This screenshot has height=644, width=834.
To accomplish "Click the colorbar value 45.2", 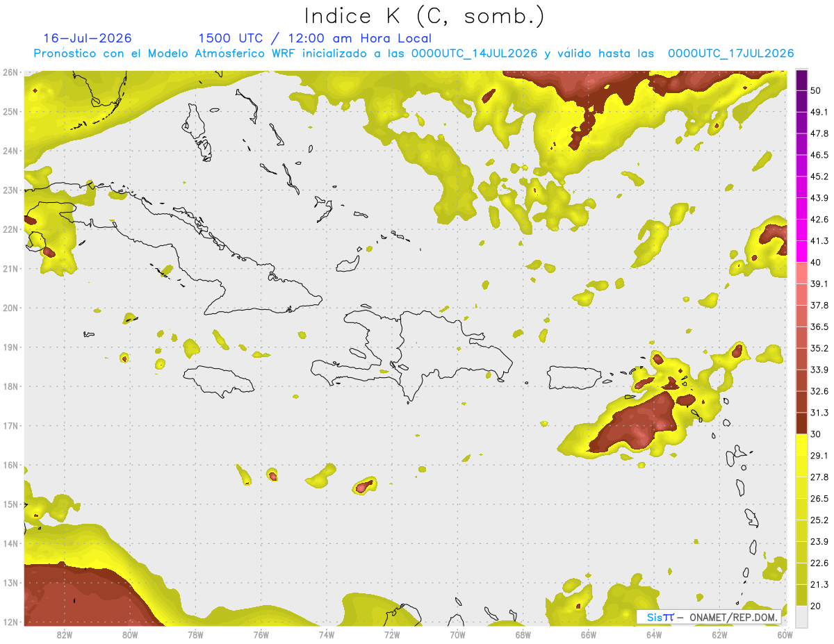I will coord(819,176).
